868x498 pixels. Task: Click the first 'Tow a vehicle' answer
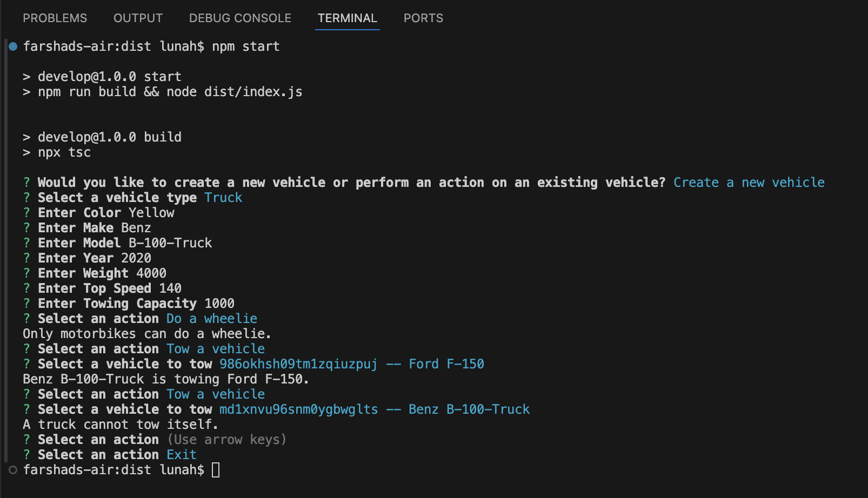tap(215, 348)
